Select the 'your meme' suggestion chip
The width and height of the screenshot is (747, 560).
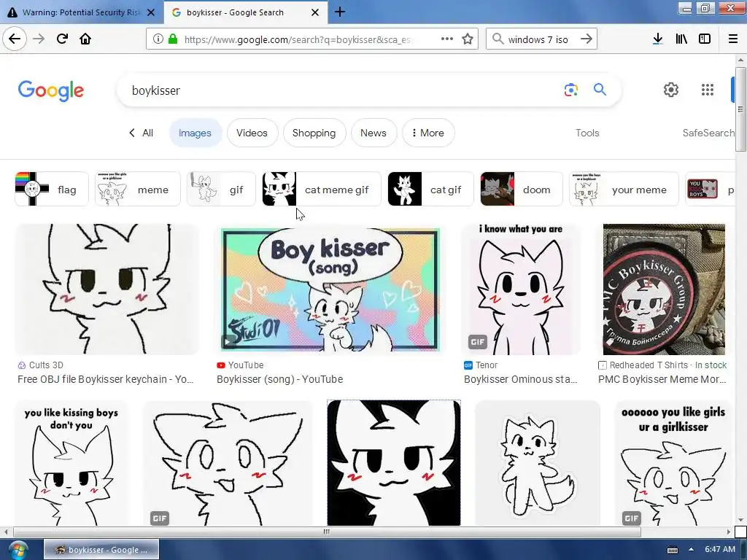click(x=624, y=189)
